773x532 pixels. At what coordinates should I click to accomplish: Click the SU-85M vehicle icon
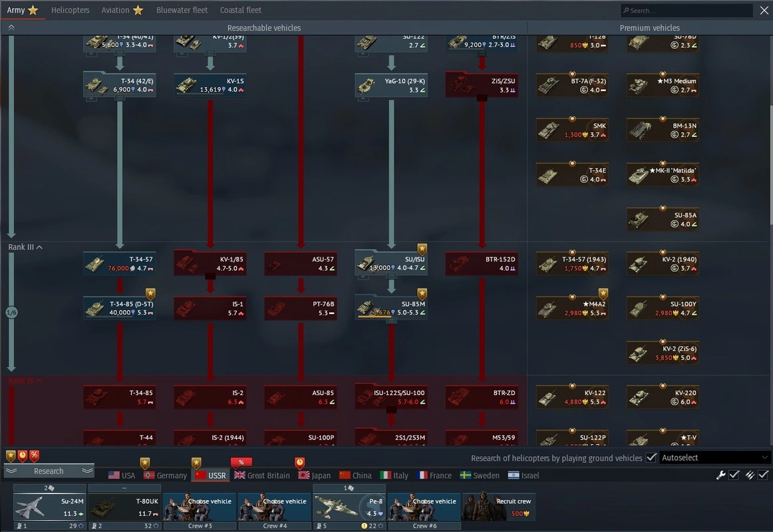point(391,308)
